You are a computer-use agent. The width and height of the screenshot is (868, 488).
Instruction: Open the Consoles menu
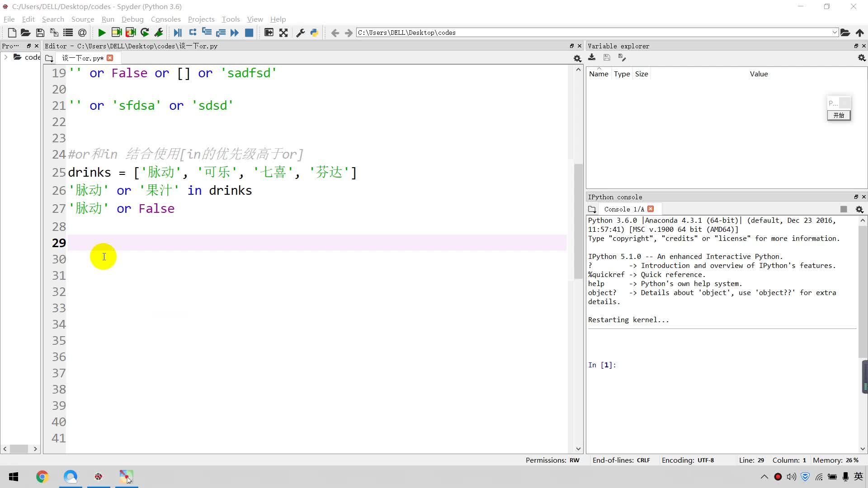165,19
